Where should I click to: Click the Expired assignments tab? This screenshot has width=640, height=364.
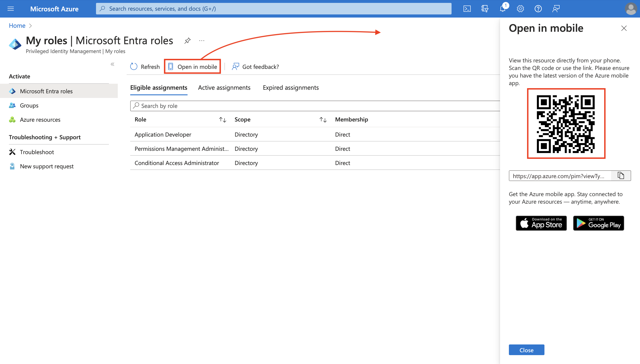[290, 87]
